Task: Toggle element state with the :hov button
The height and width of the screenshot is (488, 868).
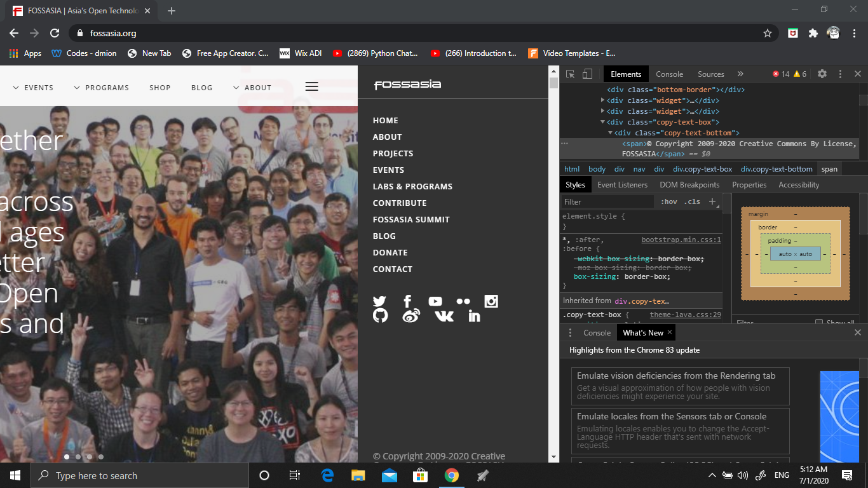Action: tap(668, 201)
